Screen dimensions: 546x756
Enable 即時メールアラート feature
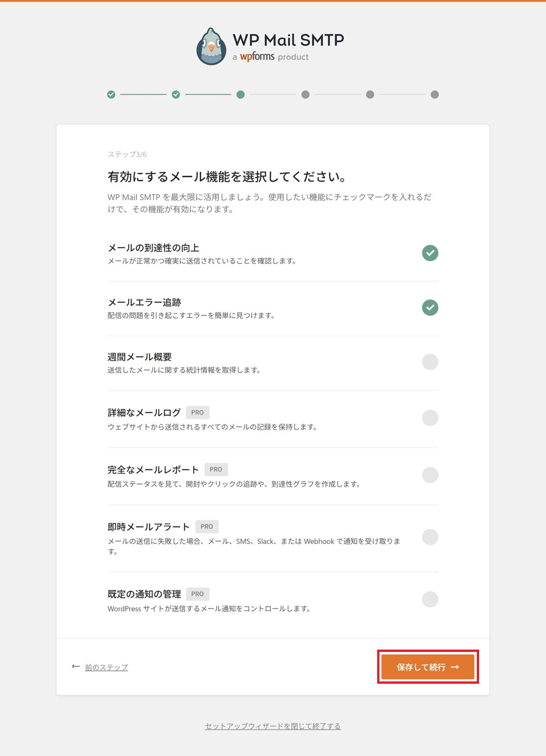point(430,537)
